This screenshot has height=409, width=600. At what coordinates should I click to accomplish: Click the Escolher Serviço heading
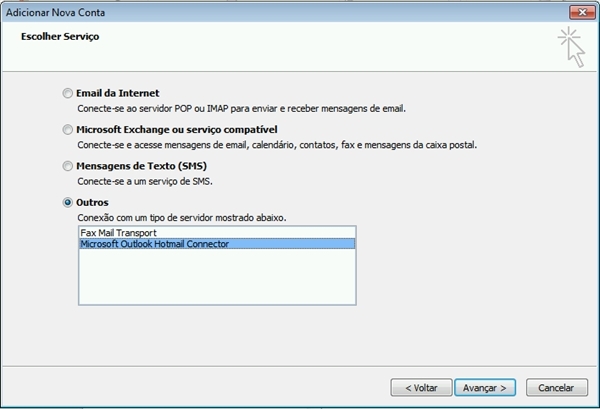[x=60, y=37]
